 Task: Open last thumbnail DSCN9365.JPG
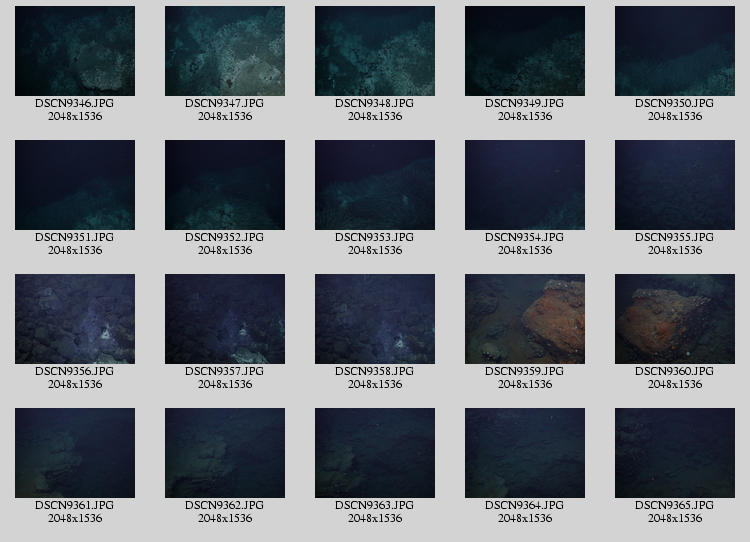[675, 453]
